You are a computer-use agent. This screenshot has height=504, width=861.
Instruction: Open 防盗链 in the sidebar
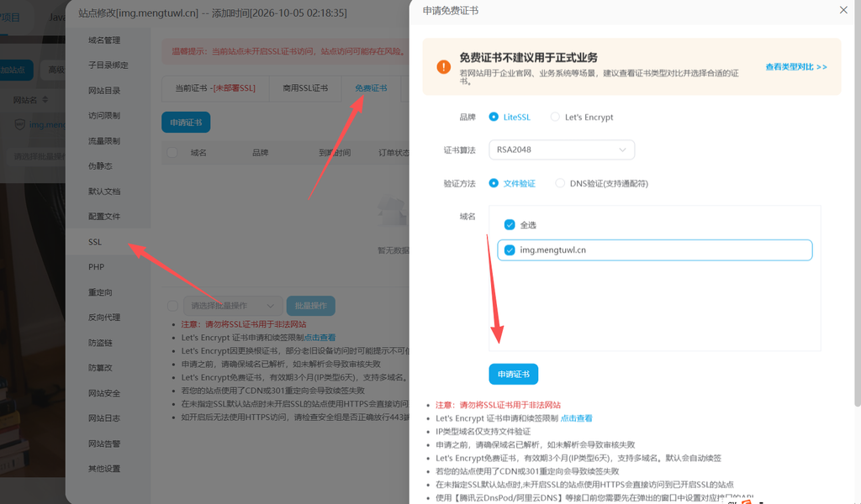tap(101, 343)
